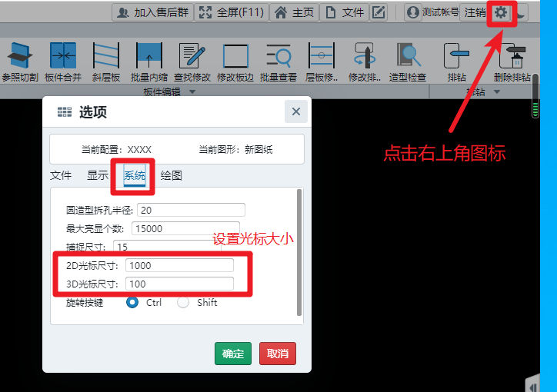Expand the 排钻 group dropdown arrow

pyautogui.click(x=497, y=92)
